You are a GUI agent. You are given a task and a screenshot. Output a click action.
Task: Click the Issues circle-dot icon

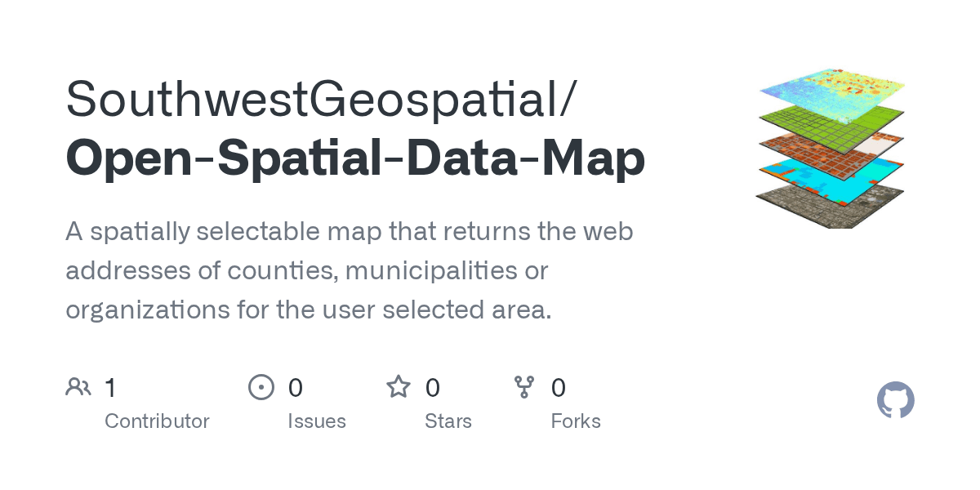pos(261,387)
